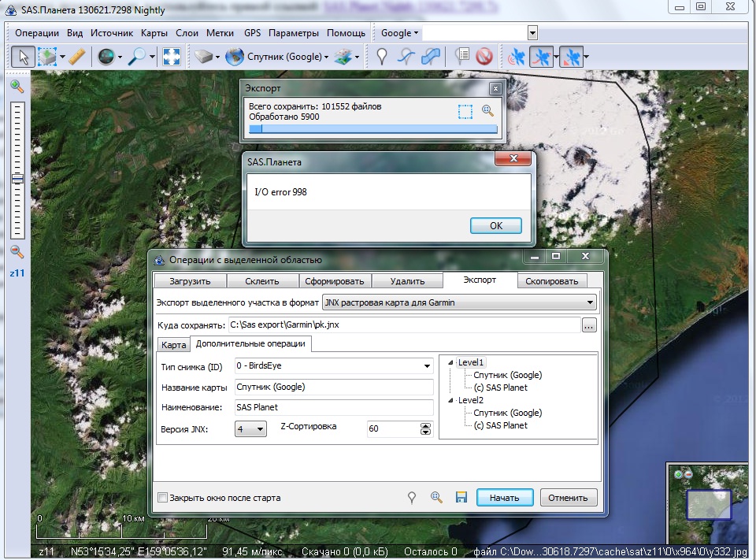Click the Начать button
The height and width of the screenshot is (560, 756).
point(505,498)
